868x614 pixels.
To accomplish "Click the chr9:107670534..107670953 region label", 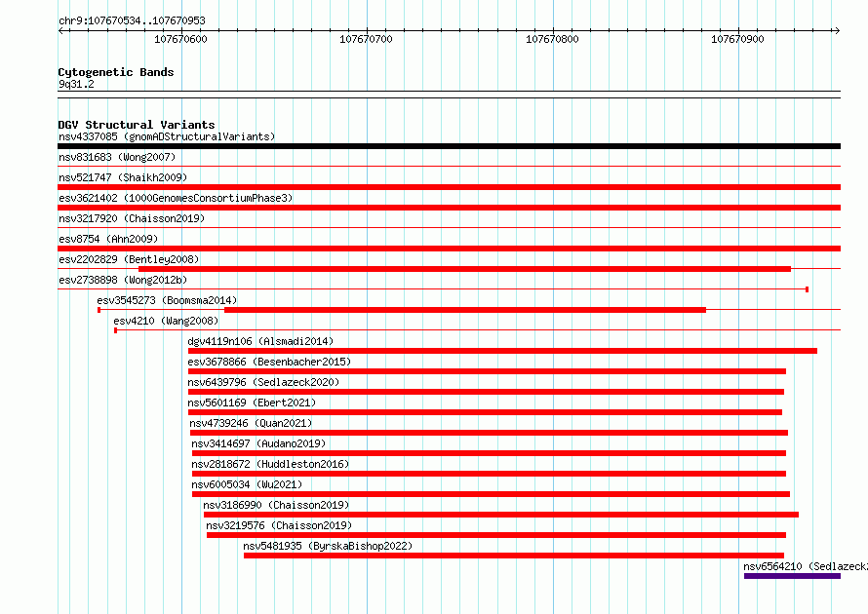I will (x=132, y=20).
